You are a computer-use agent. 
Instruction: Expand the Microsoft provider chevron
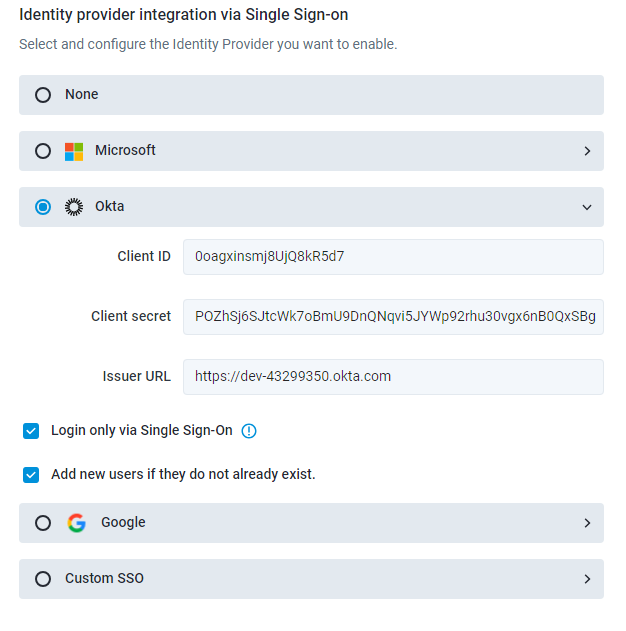tap(587, 151)
